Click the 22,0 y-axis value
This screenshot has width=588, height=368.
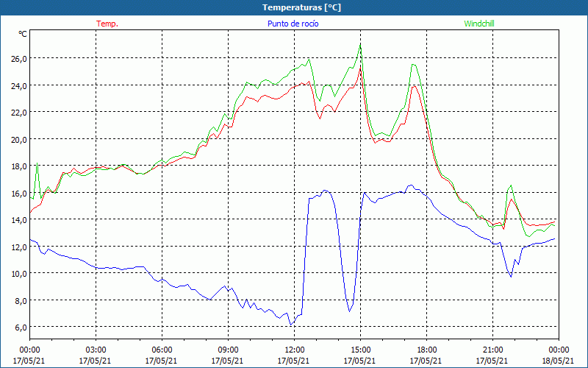[19, 113]
